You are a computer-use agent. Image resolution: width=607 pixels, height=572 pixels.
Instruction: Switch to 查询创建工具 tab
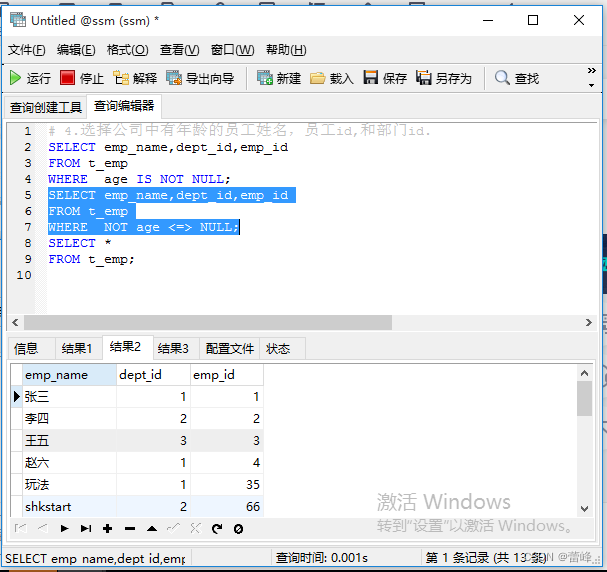46,107
